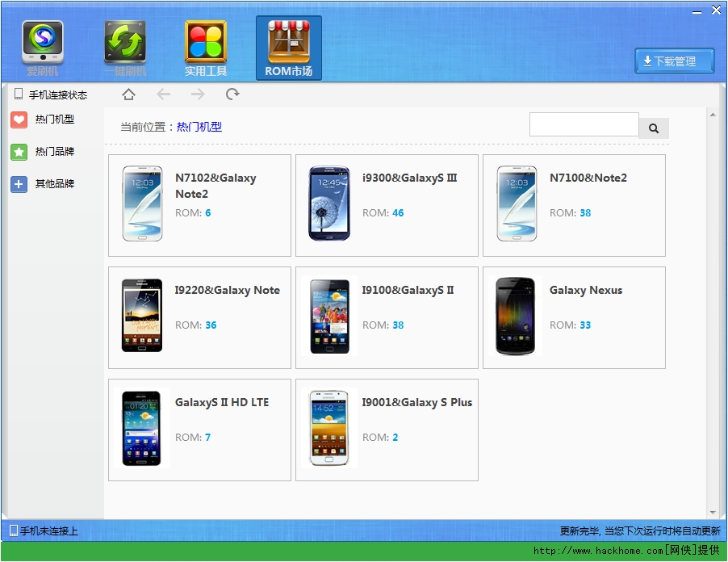
Task: Click the status bar phone icon
Action: pyautogui.click(x=14, y=531)
